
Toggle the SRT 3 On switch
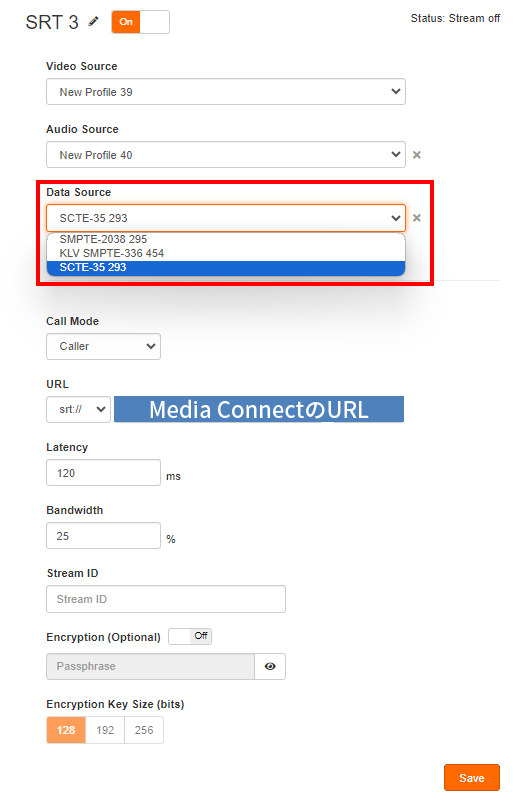(x=141, y=22)
